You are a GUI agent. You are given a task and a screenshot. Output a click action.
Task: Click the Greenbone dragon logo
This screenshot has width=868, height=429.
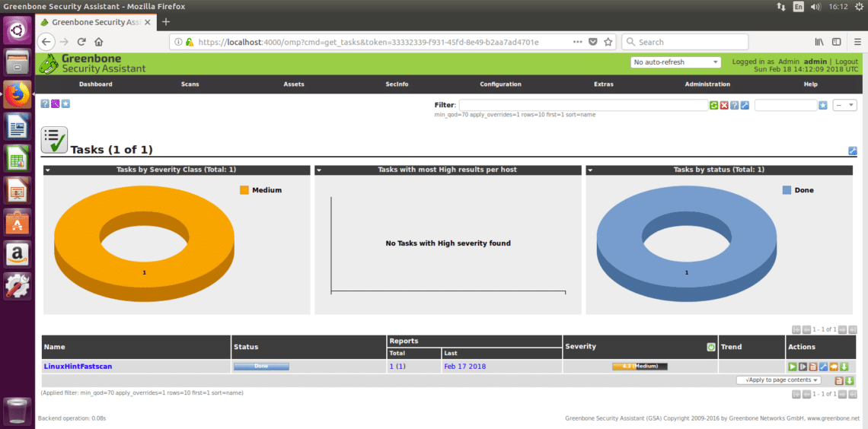pos(49,64)
